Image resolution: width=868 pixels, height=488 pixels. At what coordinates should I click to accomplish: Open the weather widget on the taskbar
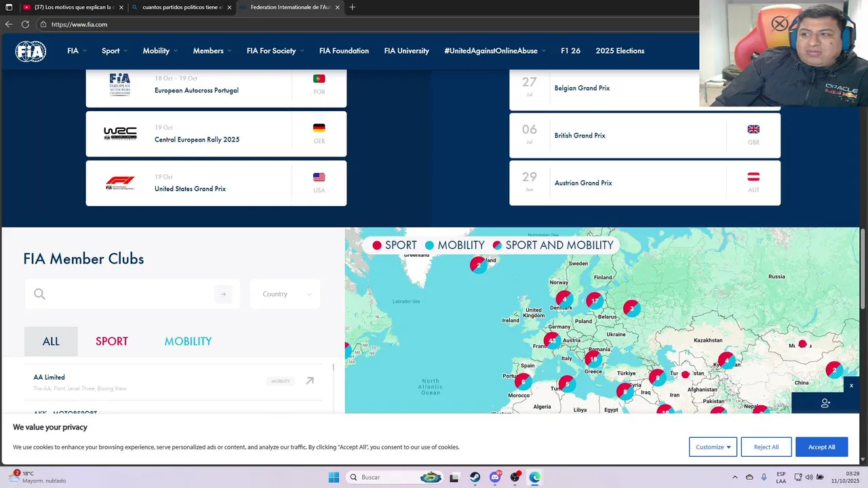click(37, 477)
